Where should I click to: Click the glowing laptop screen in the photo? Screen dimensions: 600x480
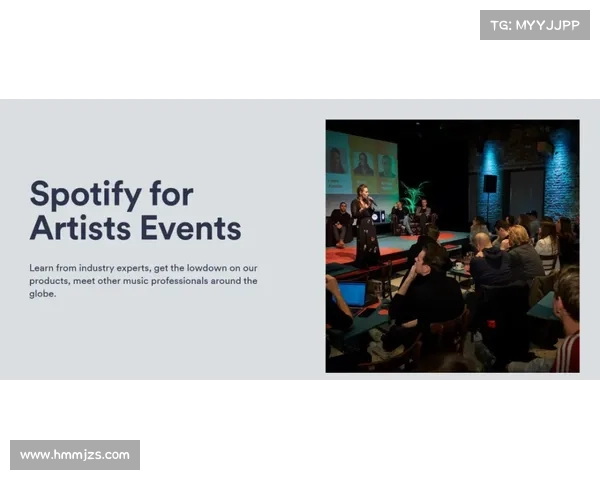[x=352, y=294]
